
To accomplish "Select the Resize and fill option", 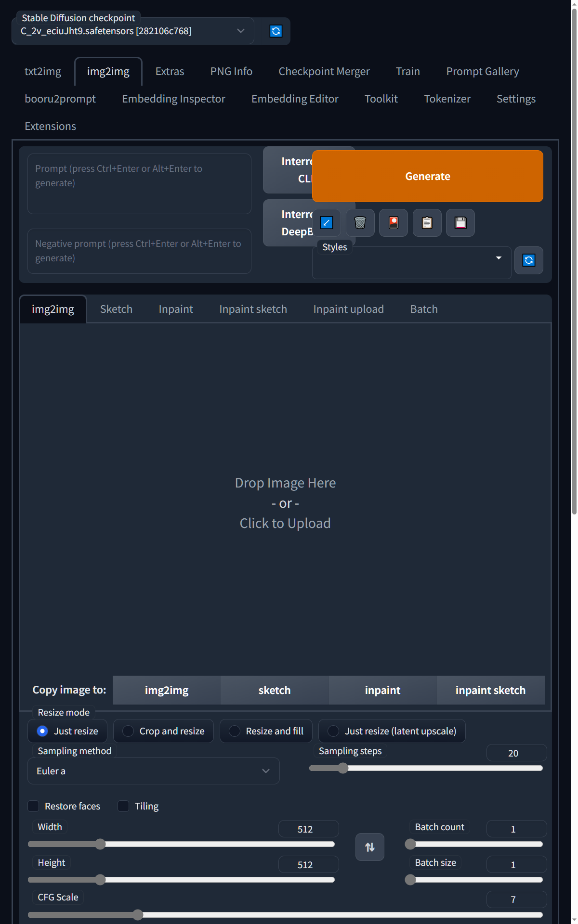I will point(266,731).
